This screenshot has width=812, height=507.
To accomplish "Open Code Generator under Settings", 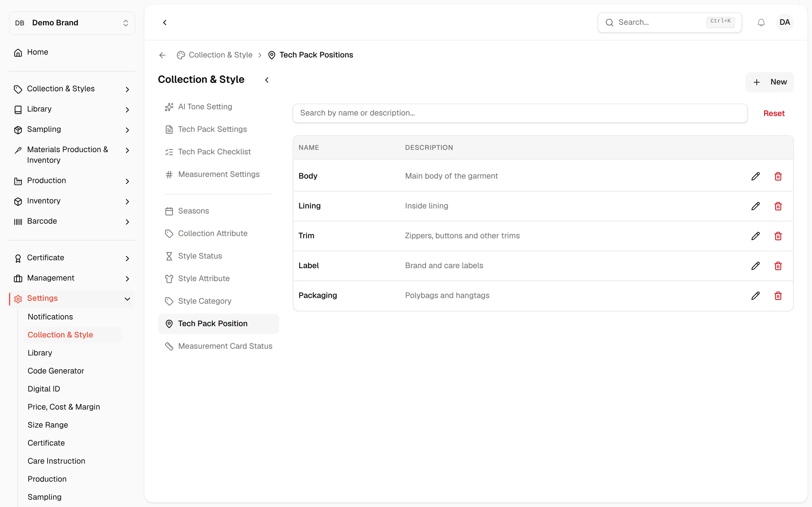I will click(x=56, y=371).
